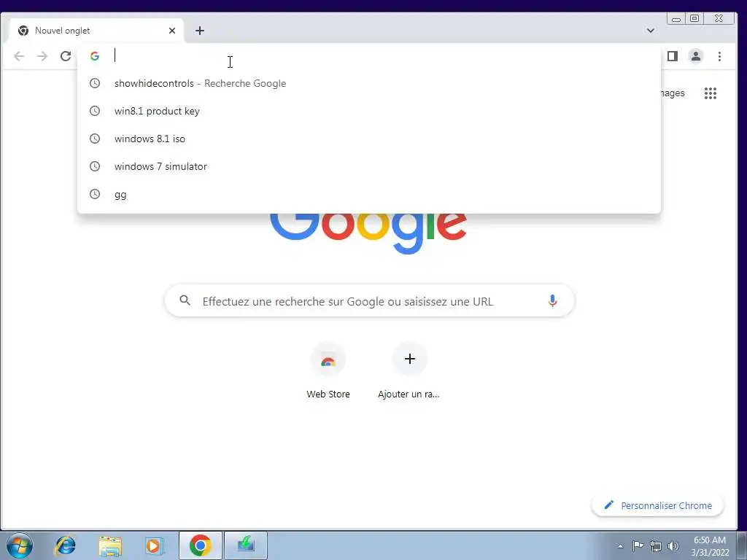Click into the address bar field
The width and height of the screenshot is (747, 560).
click(x=368, y=56)
